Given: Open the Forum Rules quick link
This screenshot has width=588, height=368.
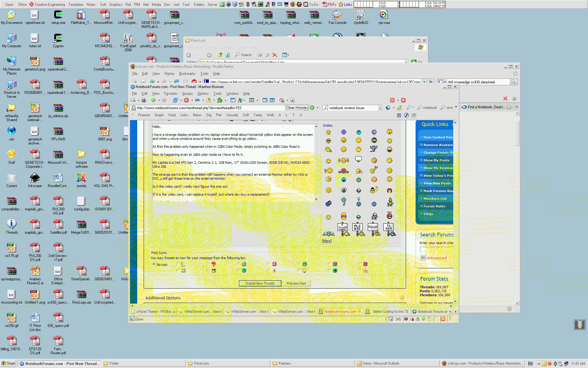Looking at the screenshot, I should [x=434, y=206].
